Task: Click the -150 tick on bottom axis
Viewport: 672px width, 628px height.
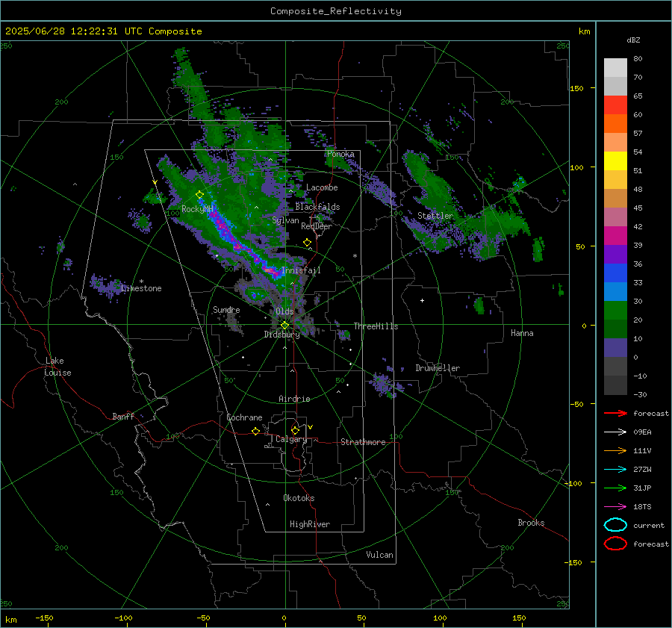Action: tap(44, 618)
